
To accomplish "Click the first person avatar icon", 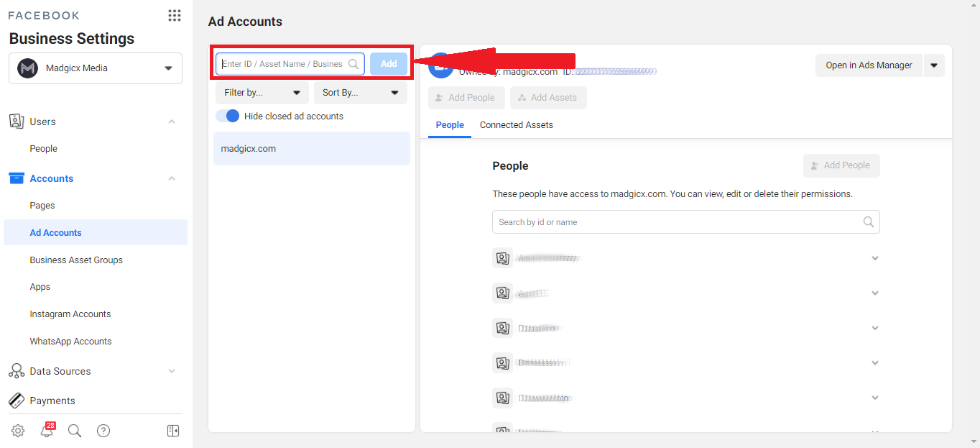I will pyautogui.click(x=502, y=258).
